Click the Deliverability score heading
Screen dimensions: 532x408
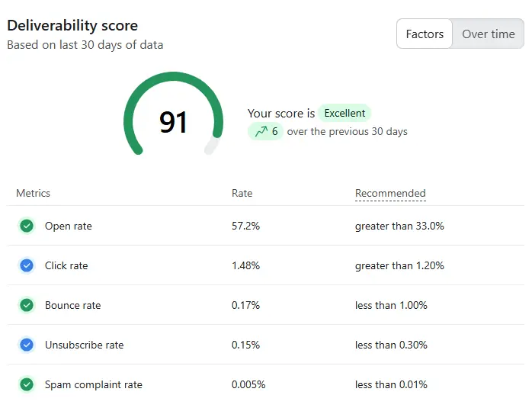tap(72, 26)
